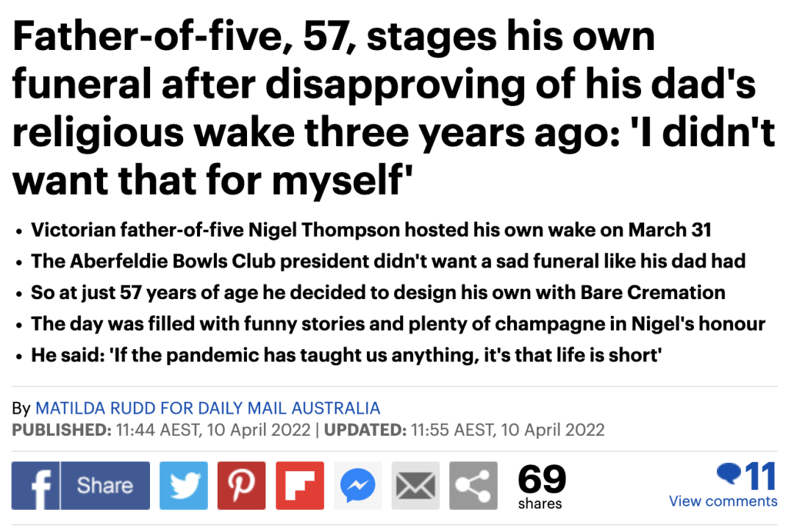Open author Matilda Rudd's profile link
Image resolution: width=794 pixels, height=532 pixels.
point(207,408)
